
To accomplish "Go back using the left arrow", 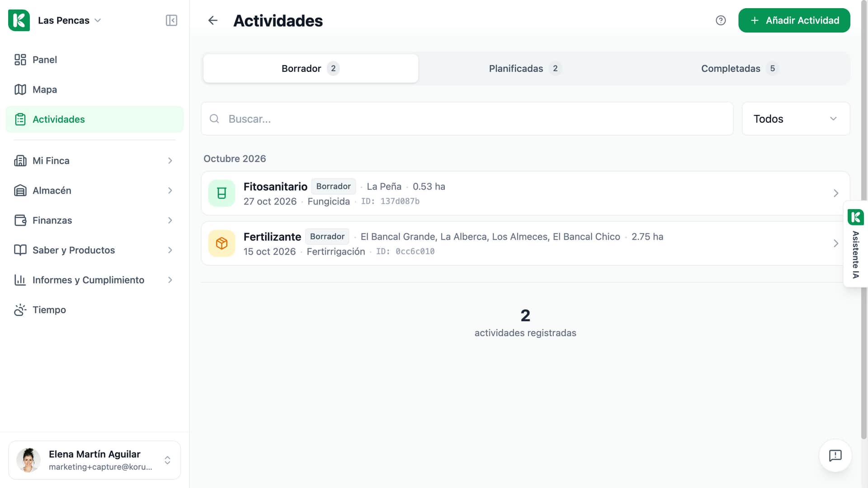I will 213,20.
